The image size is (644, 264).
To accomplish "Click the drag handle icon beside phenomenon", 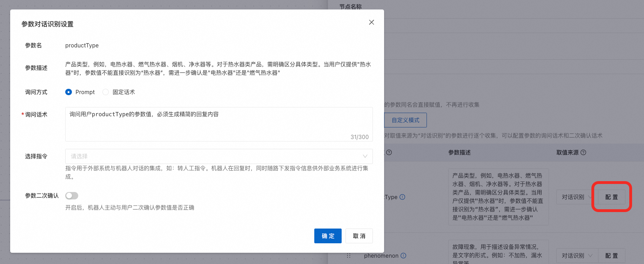I will coord(349,256).
